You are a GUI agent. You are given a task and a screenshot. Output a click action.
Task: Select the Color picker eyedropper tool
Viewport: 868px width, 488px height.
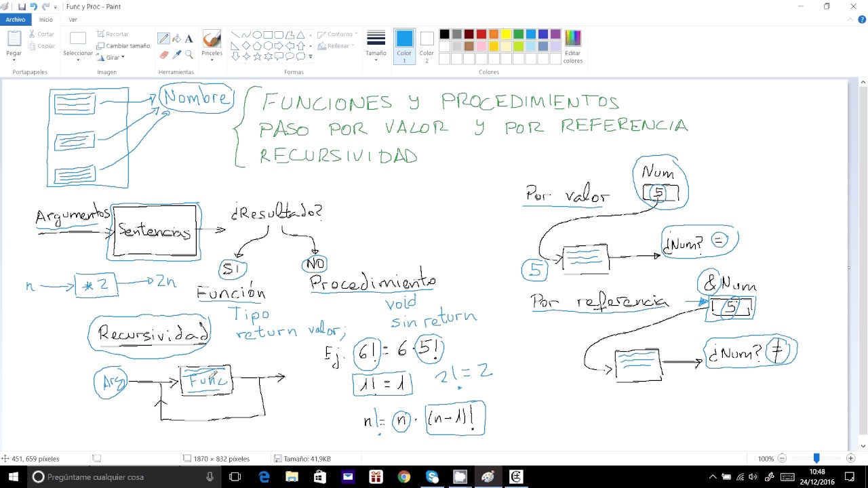tap(176, 54)
